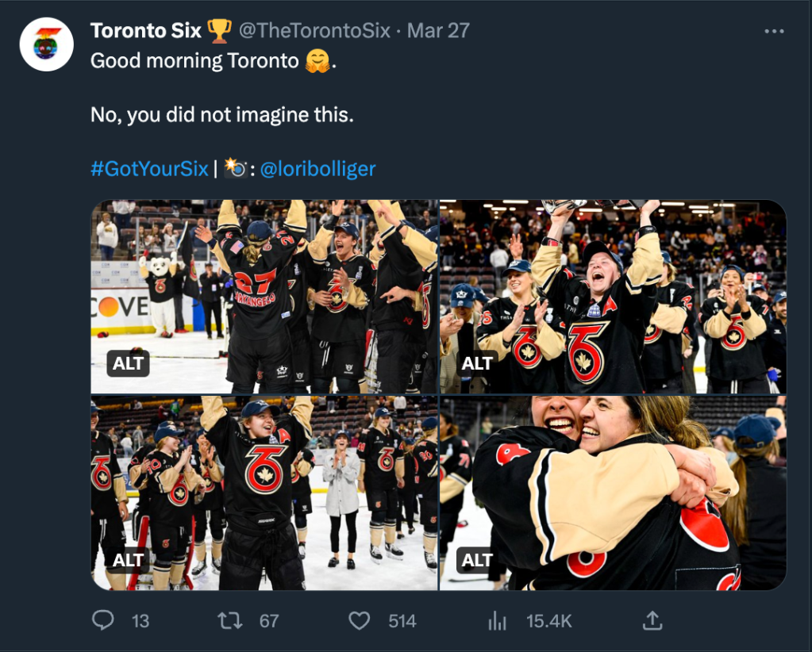Retweet this Toronto Six post
The width and height of the screenshot is (812, 652).
coord(230,620)
